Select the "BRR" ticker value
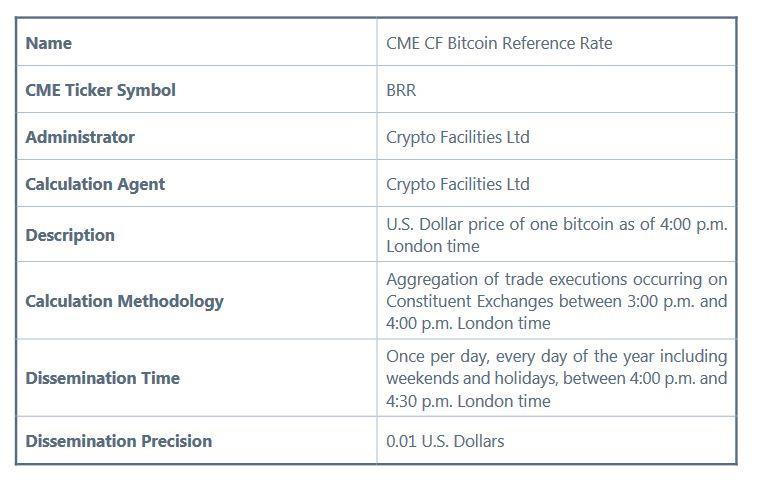This screenshot has width=760, height=483. tap(401, 90)
